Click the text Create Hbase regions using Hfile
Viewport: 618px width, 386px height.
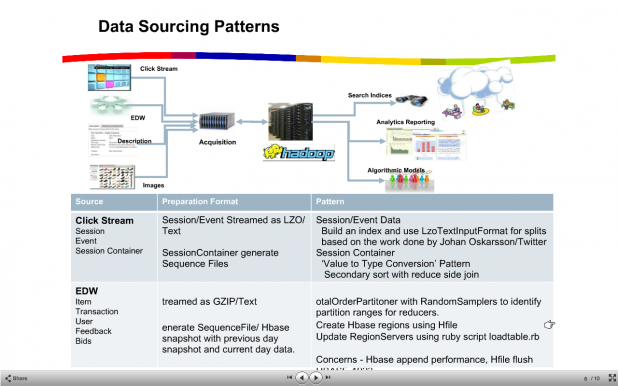(x=387, y=325)
